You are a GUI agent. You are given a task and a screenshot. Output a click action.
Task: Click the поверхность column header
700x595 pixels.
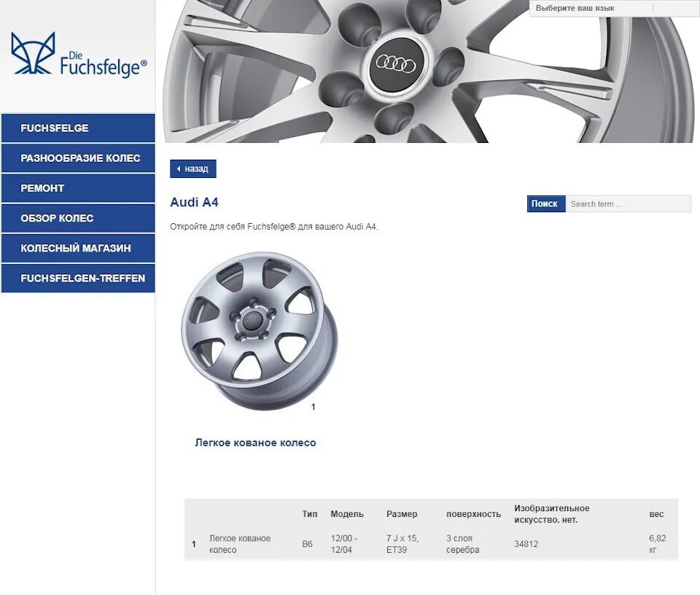473,514
